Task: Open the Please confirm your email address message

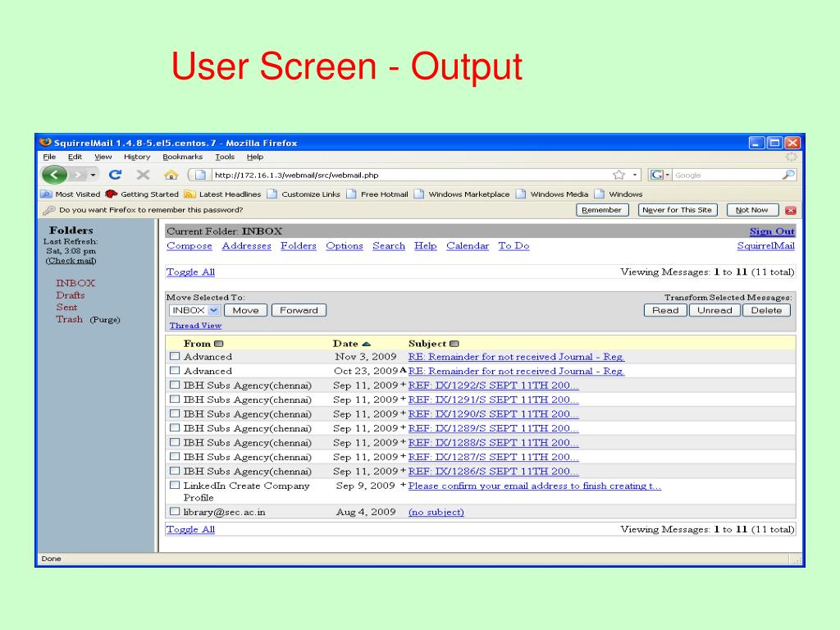Action: point(535,486)
